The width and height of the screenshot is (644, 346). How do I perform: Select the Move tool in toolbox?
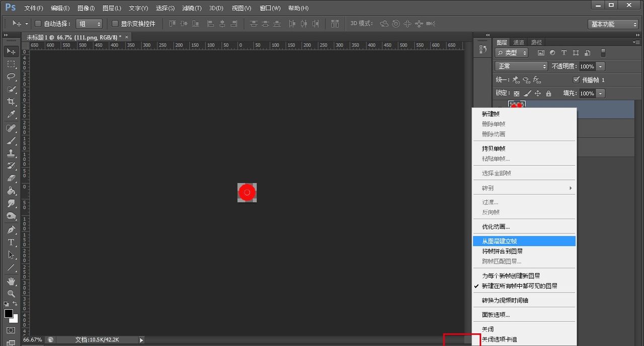pos(11,51)
